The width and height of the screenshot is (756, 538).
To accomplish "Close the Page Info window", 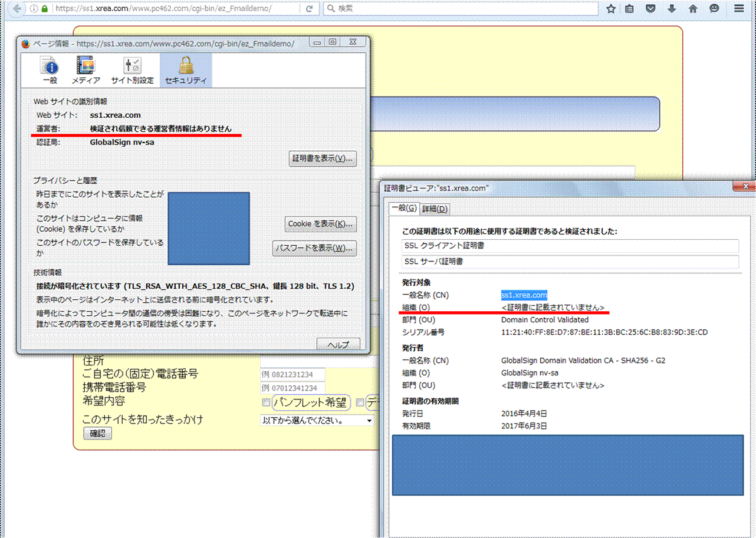I will tap(352, 42).
